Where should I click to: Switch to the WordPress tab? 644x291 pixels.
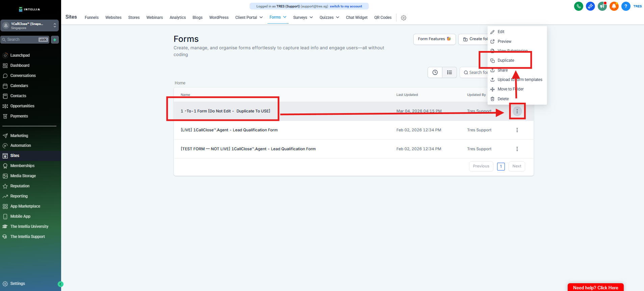pyautogui.click(x=219, y=18)
